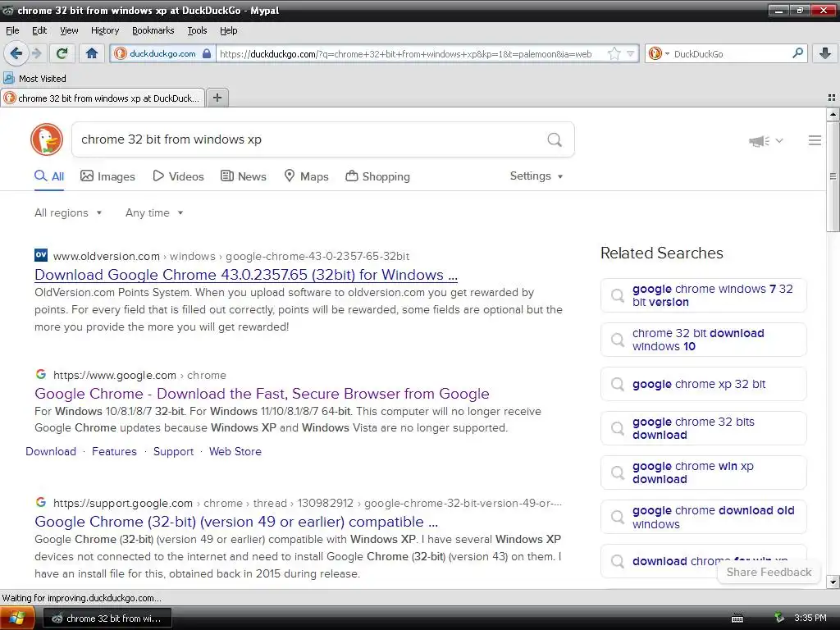Click the lock security icon in address bar
Viewport: 840px width, 630px height.
(207, 53)
